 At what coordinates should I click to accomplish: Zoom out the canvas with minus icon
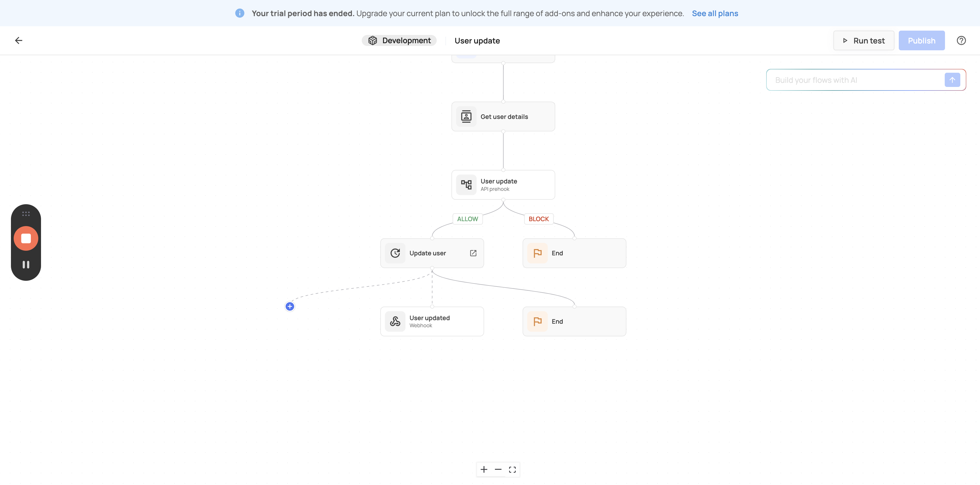coord(498,469)
